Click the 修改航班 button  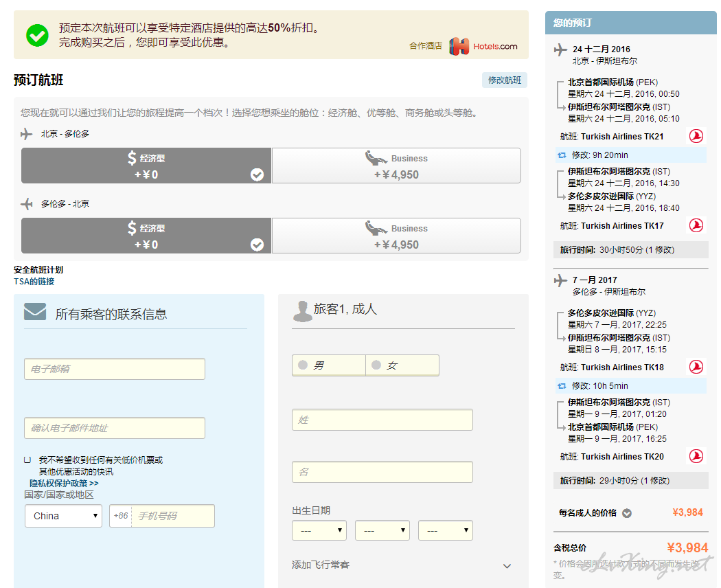coord(505,80)
